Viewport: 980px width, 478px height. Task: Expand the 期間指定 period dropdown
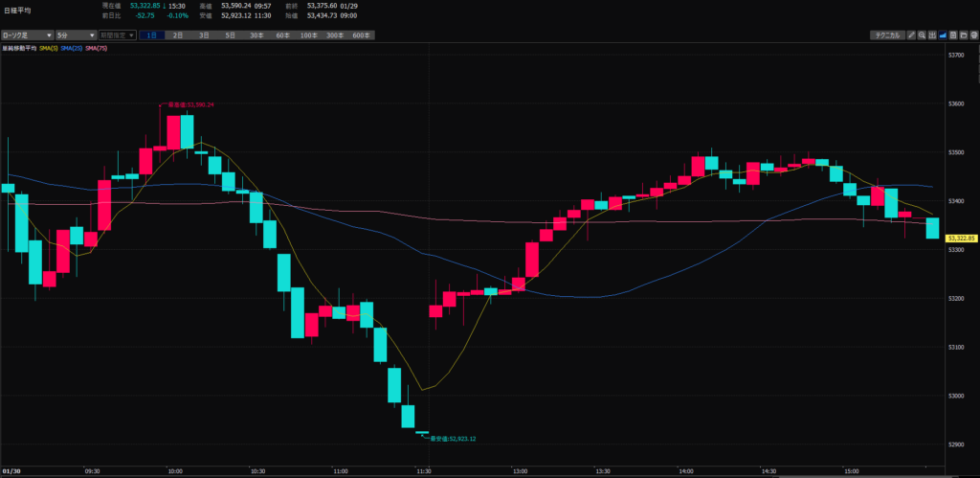tap(117, 35)
